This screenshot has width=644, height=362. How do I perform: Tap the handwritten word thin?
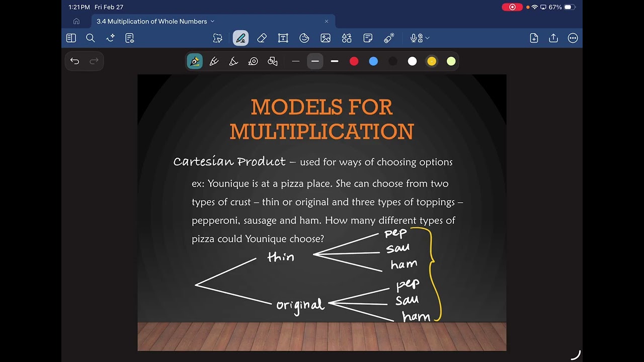[x=281, y=256]
